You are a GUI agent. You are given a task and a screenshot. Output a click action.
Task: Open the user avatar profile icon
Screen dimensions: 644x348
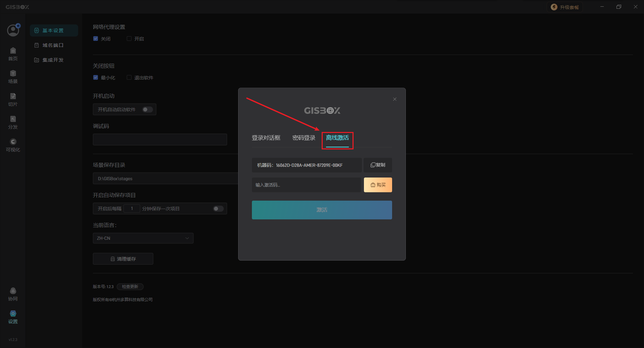click(13, 30)
